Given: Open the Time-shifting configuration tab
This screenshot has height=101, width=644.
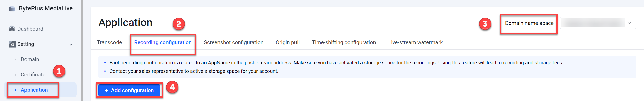Looking at the screenshot, I should [344, 42].
